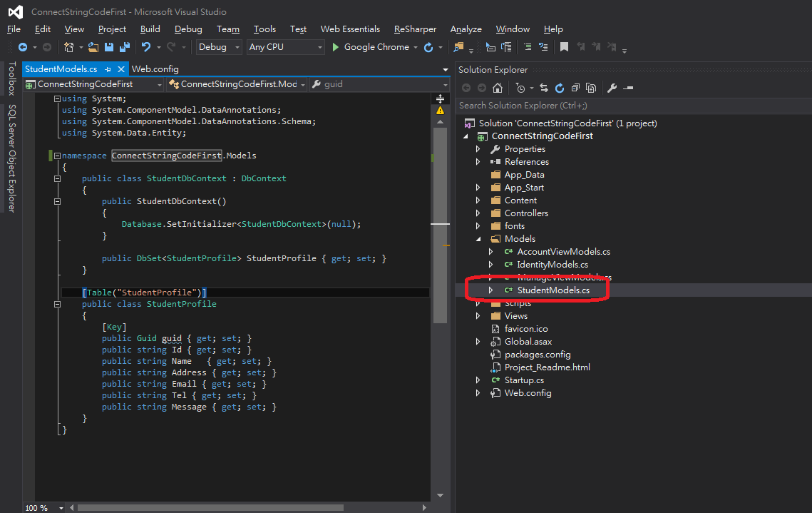
Task: Collapse the StudentProfile class block
Action: click(x=58, y=304)
